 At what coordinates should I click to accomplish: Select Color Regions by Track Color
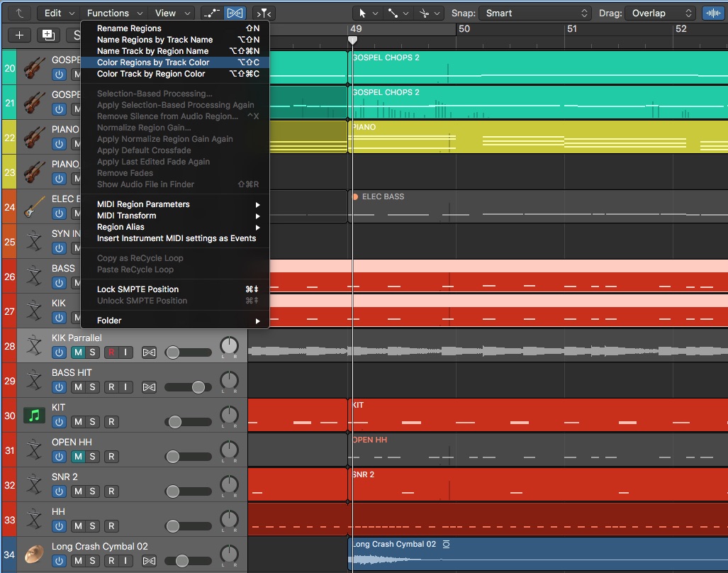click(x=153, y=62)
